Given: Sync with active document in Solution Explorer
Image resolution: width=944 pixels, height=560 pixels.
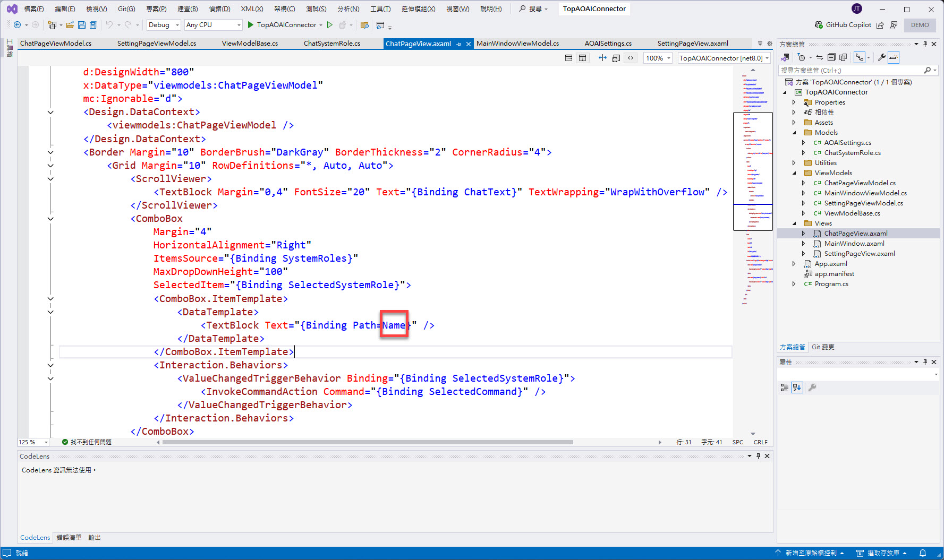Looking at the screenshot, I should [820, 57].
